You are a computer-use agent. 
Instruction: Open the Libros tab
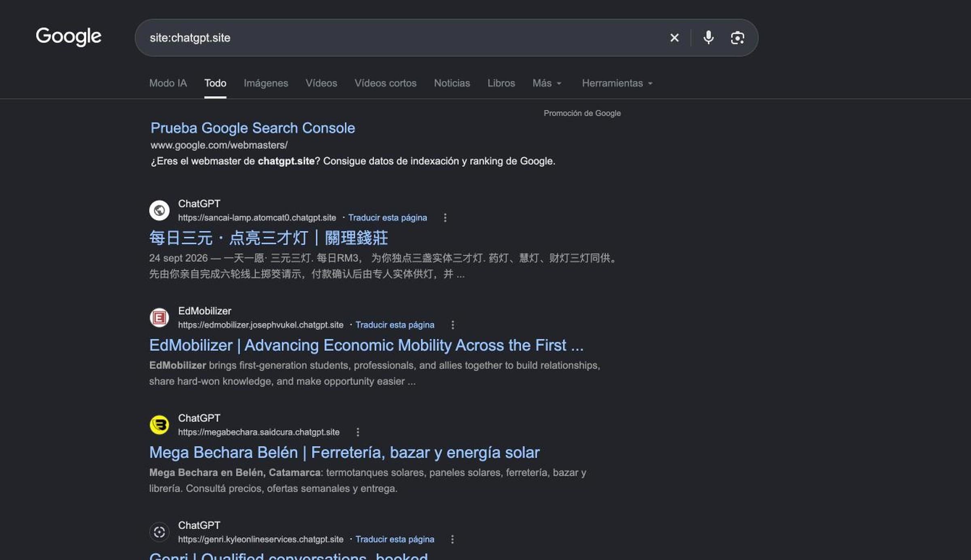(x=501, y=83)
